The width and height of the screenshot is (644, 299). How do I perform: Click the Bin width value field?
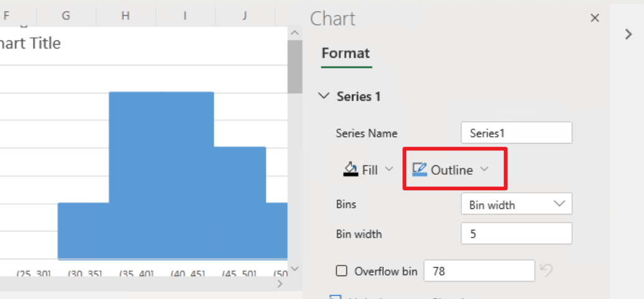point(516,234)
